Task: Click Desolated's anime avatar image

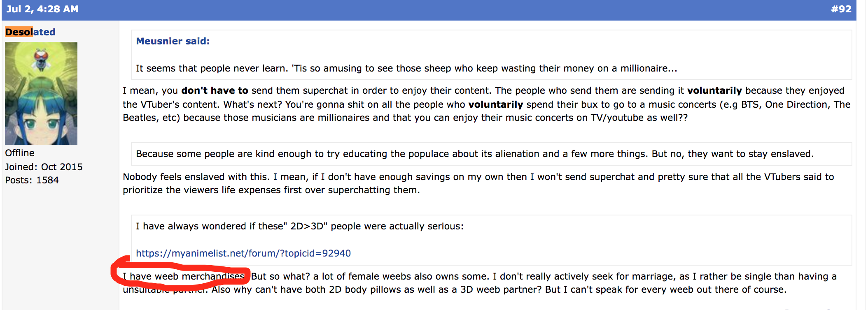Action: (x=41, y=93)
